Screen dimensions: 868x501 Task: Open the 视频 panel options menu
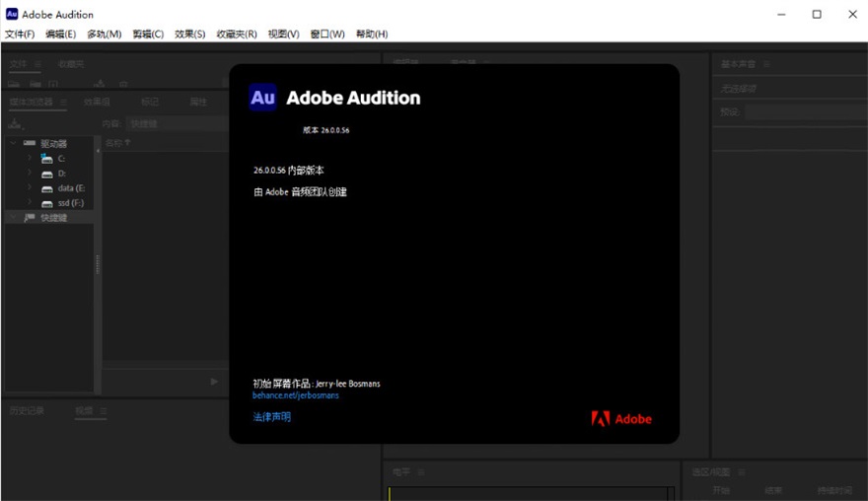click(x=103, y=411)
